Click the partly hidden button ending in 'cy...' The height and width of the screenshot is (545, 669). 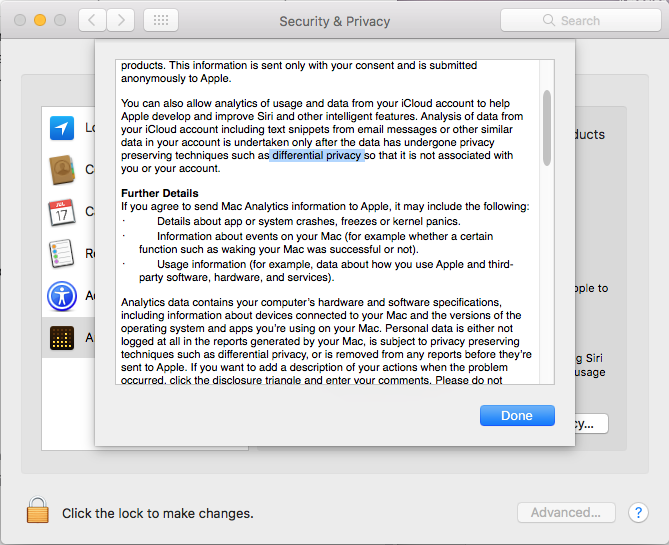click(x=591, y=424)
